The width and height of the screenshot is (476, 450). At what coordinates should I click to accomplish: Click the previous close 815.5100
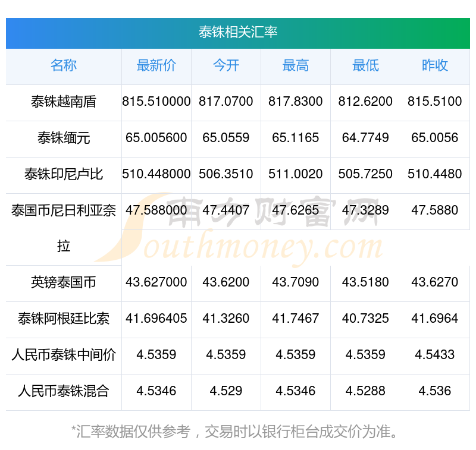pos(435,101)
